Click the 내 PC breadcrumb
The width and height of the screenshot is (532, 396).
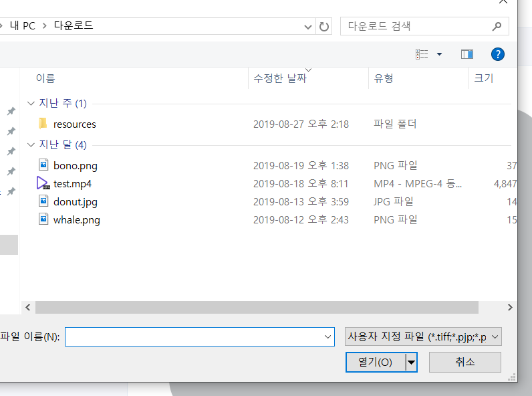[x=23, y=26]
